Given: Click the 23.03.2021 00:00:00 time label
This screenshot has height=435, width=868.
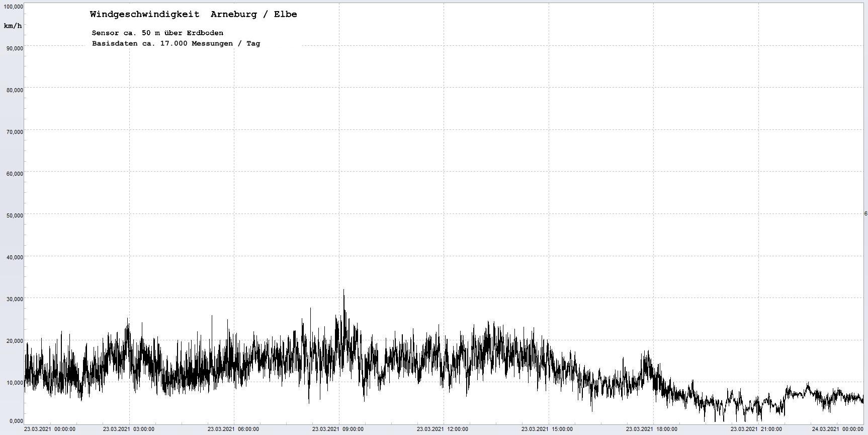Looking at the screenshot, I should pos(50,429).
